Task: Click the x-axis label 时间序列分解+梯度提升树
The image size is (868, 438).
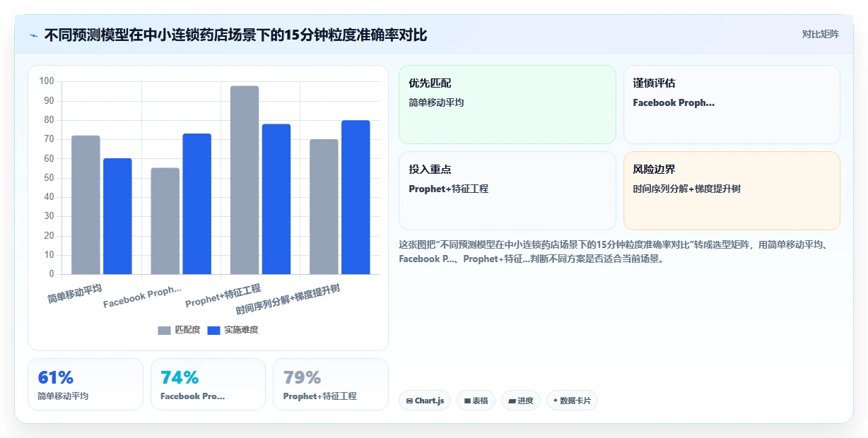Action: tap(288, 300)
